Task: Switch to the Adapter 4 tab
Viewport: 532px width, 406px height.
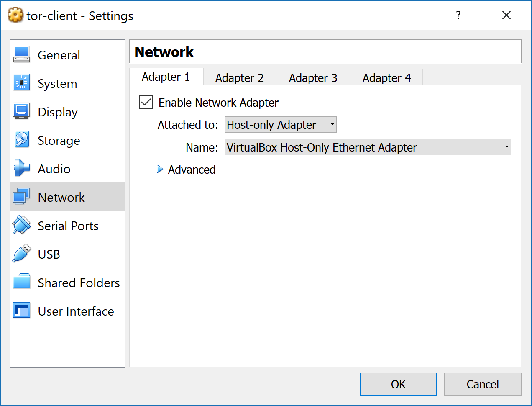Action: click(x=387, y=78)
